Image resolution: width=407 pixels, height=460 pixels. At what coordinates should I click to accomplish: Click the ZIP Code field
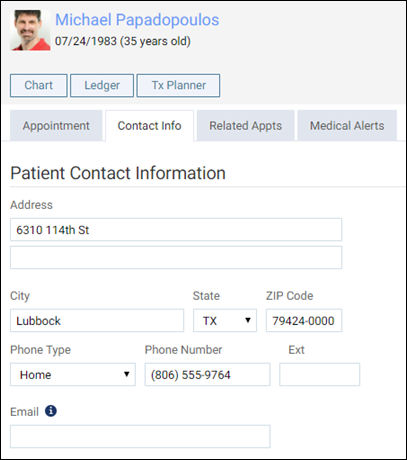304,321
